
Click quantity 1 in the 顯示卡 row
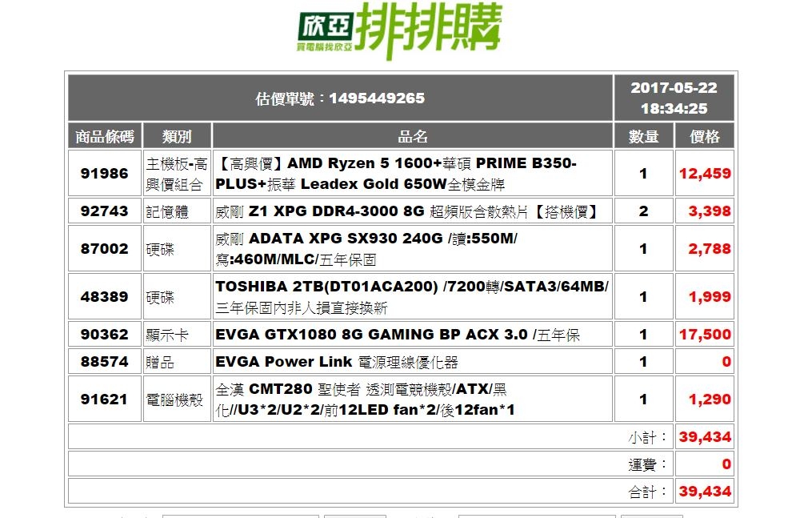point(644,335)
